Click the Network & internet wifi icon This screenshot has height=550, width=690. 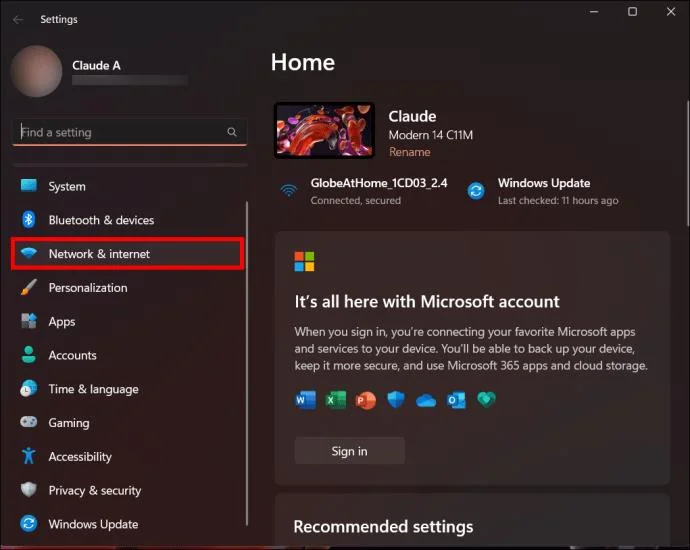pos(29,253)
